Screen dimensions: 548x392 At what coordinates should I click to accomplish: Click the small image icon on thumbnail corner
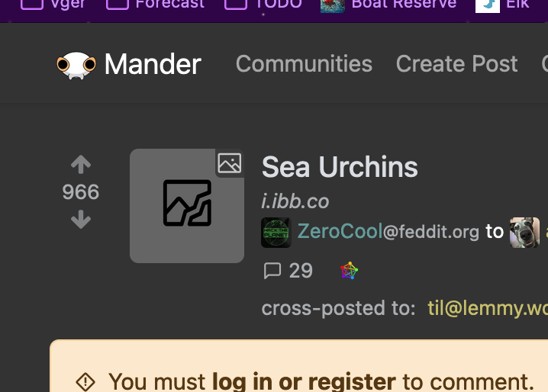230,163
